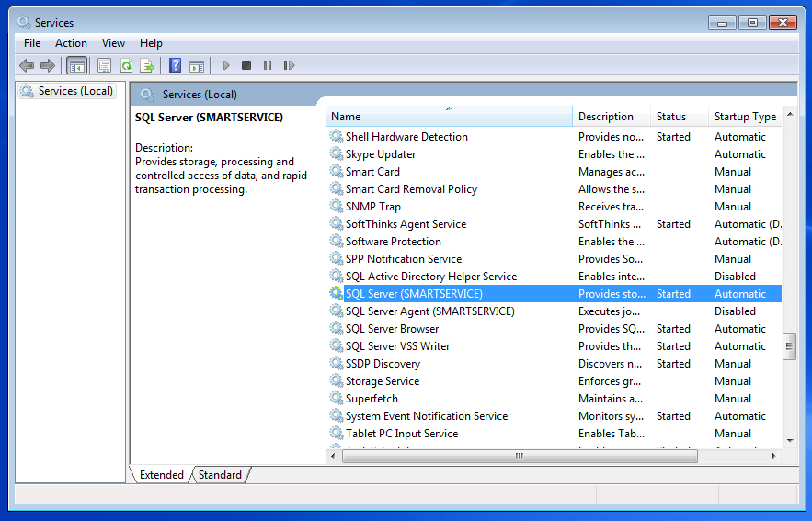Click vertical scrollbar up arrow
The image size is (812, 521).
(790, 114)
